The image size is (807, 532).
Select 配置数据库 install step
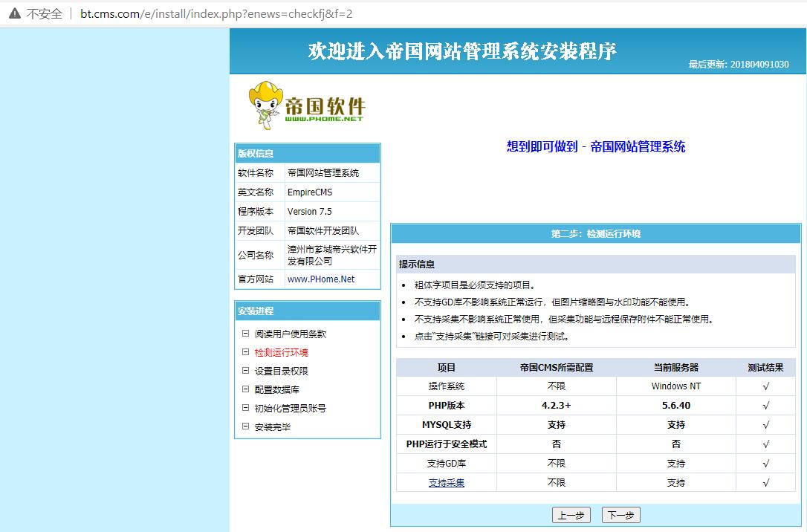(x=277, y=389)
